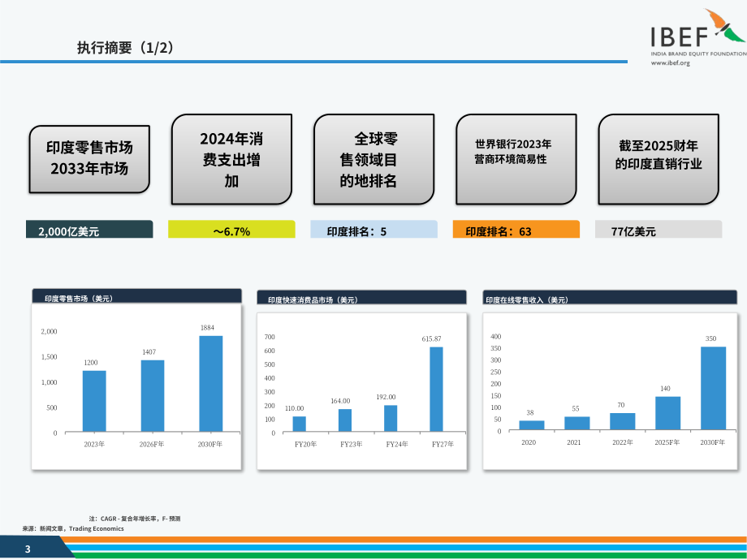Click the 140 data label
Screen dimensions: 747x560
point(666,389)
